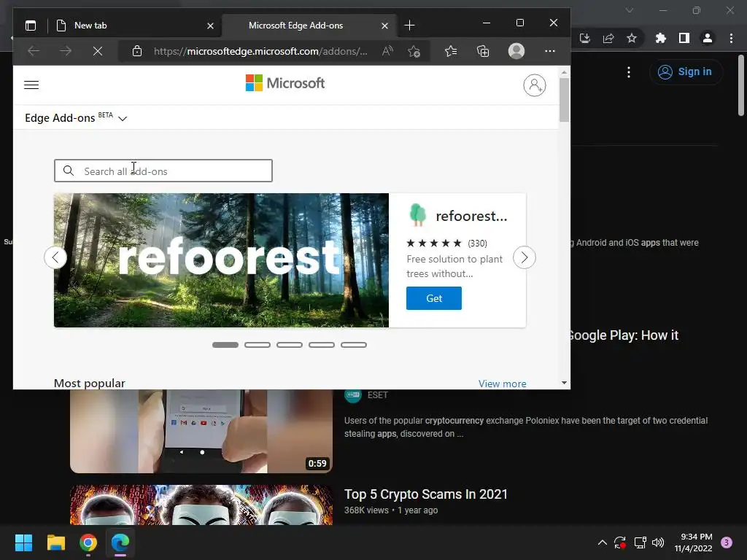
Task: Open notification badge with number 3
Action: tap(727, 542)
